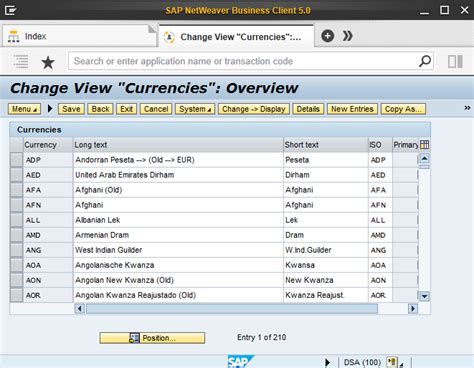
Task: Click Change -> Display button
Action: pyautogui.click(x=254, y=109)
